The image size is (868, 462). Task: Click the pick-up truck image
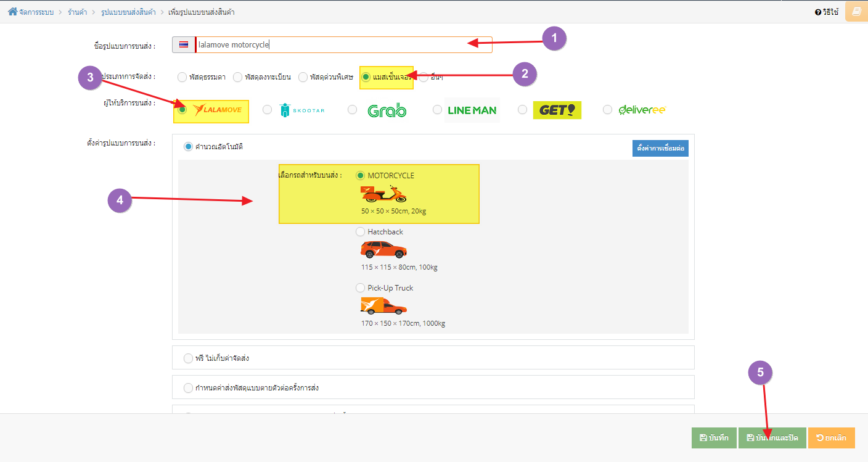point(383,306)
